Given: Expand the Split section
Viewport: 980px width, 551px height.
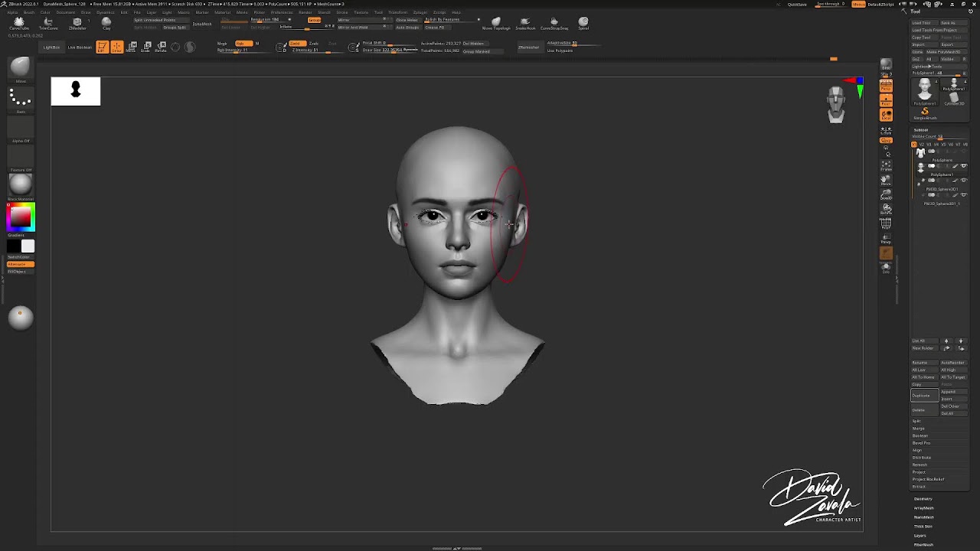Looking at the screenshot, I should [x=916, y=421].
